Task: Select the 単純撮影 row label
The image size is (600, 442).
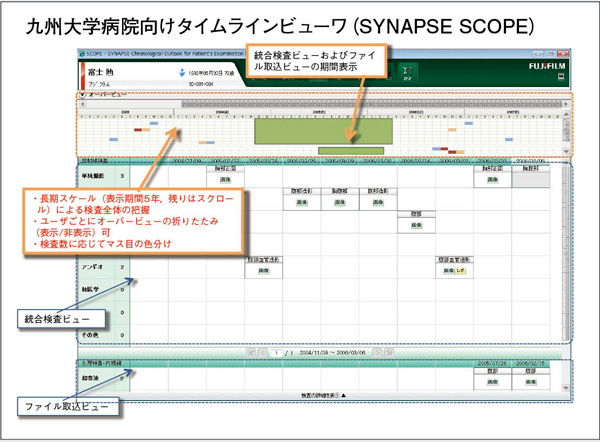Action: coord(93,176)
